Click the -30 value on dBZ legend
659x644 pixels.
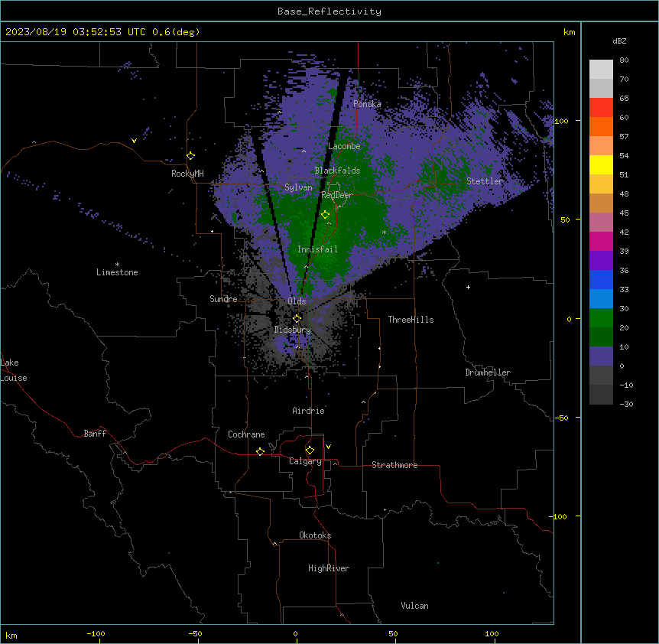pyautogui.click(x=626, y=405)
